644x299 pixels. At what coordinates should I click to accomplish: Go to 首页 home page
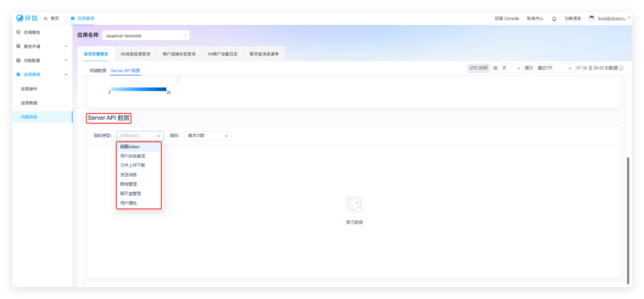tap(52, 18)
